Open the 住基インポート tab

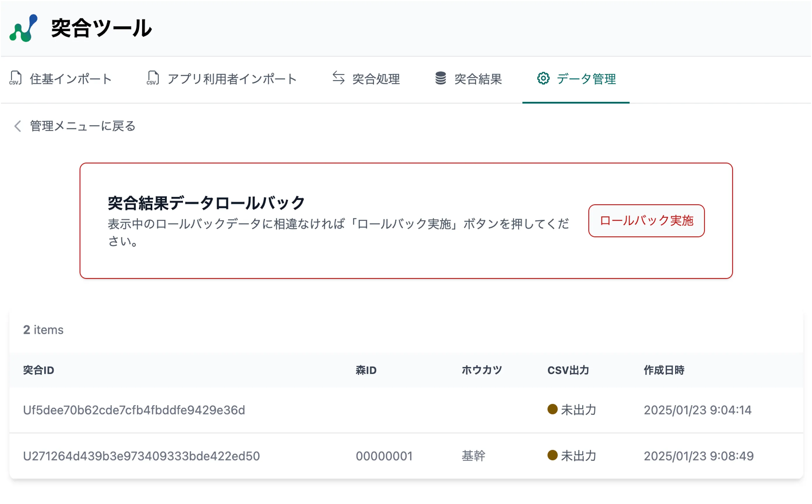71,79
